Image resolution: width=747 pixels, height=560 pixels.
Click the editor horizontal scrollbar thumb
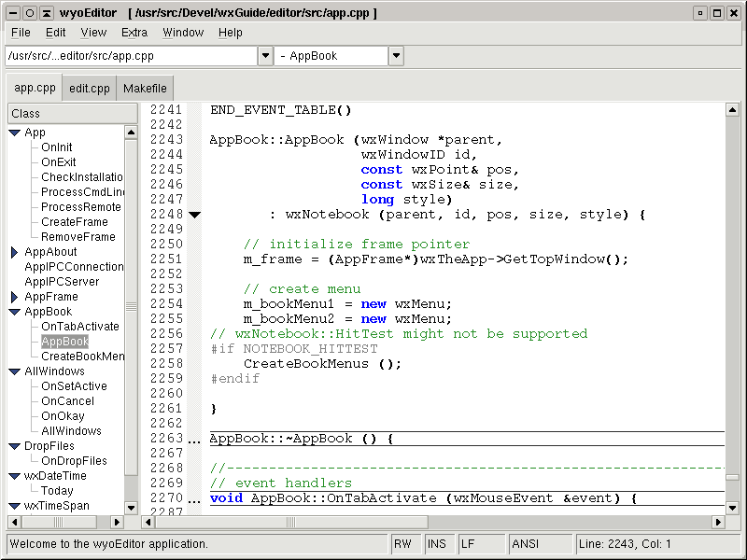coord(291,523)
